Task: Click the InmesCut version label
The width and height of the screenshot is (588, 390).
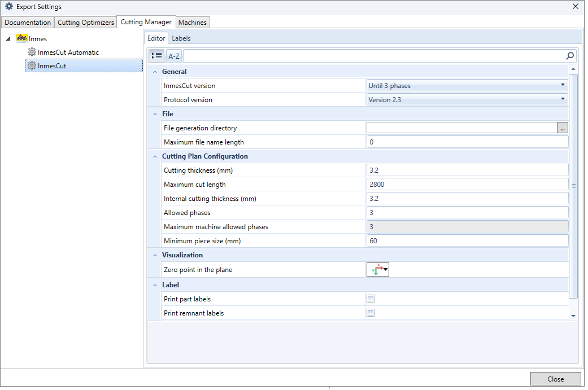Action: 189,86
